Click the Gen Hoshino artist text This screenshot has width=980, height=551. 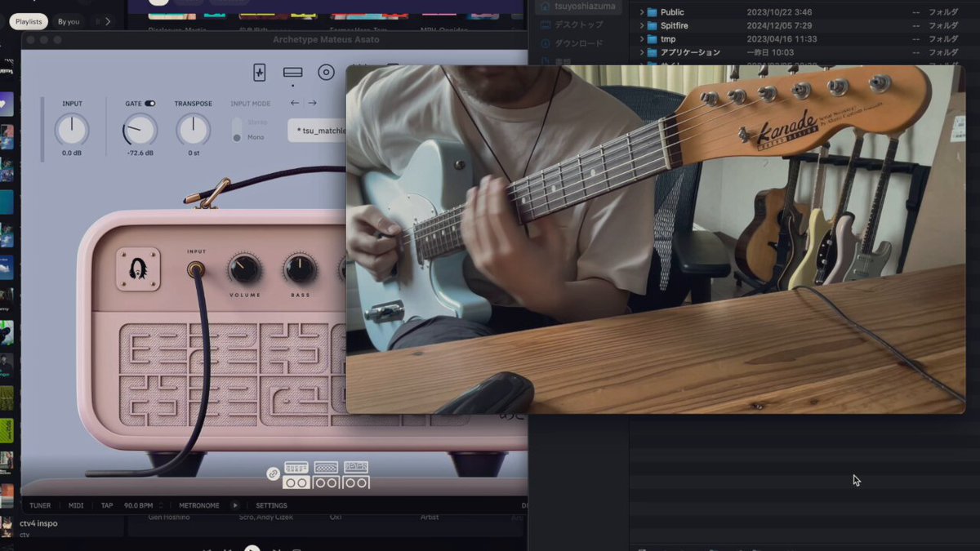[169, 517]
